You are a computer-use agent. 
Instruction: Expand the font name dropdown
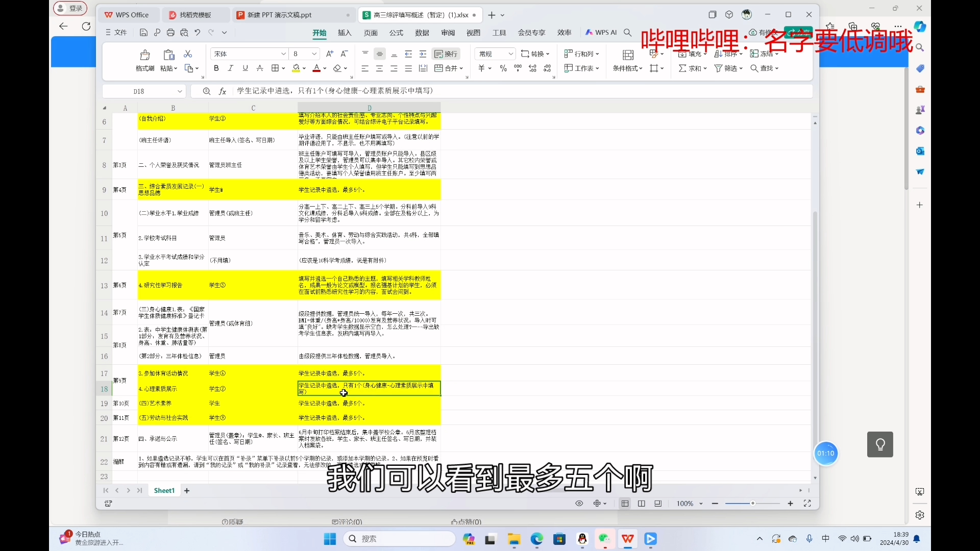[x=281, y=53]
